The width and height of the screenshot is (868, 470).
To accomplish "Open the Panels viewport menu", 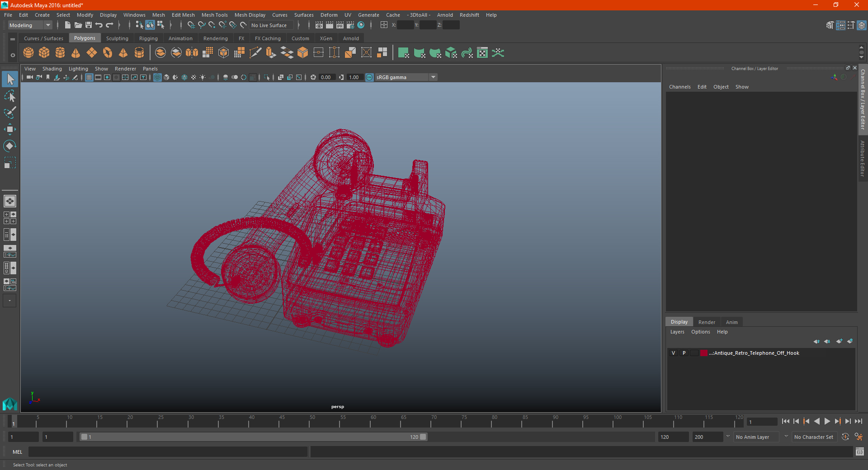I will pos(150,69).
